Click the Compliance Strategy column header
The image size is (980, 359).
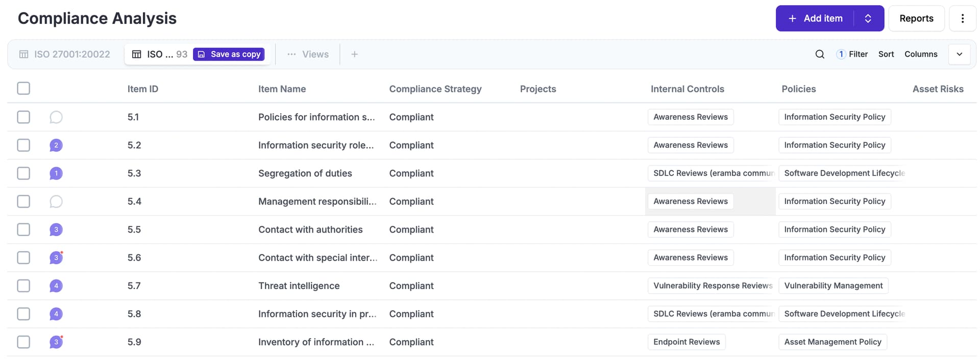pyautogui.click(x=435, y=89)
